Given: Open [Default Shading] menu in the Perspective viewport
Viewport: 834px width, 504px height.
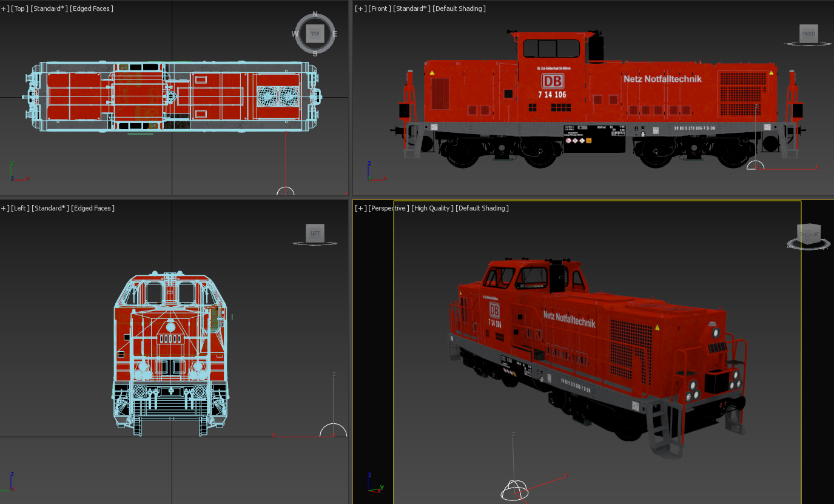Looking at the screenshot, I should coord(482,208).
